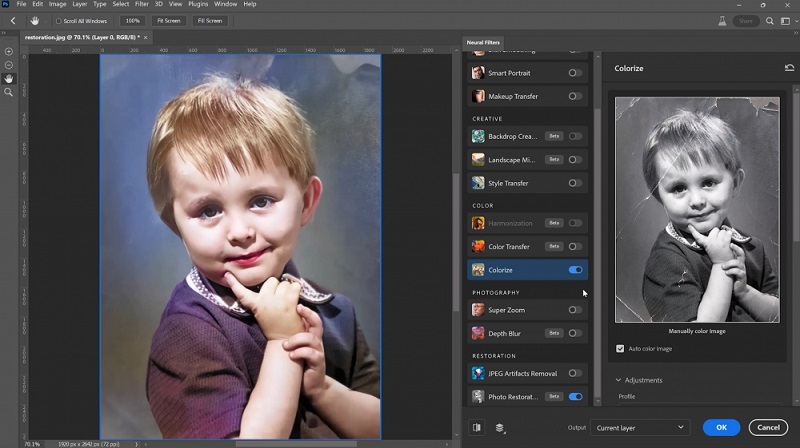Click the magnifier Zoom tool

tap(9, 92)
